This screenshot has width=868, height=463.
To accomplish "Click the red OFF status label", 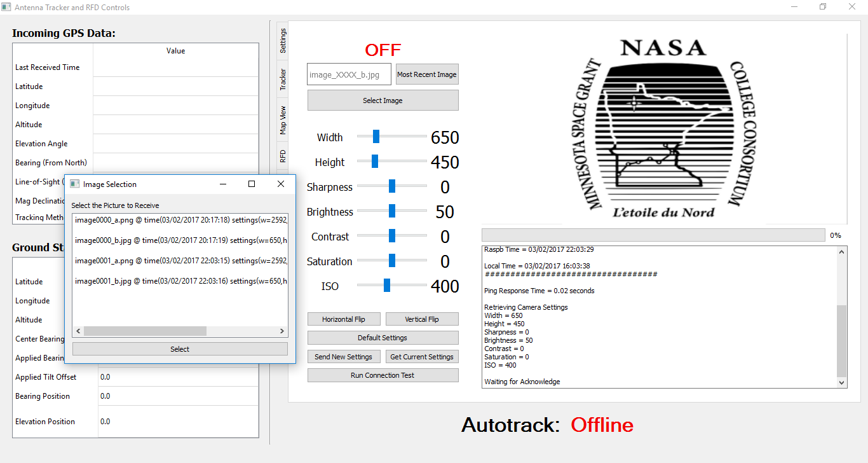I will [x=383, y=50].
